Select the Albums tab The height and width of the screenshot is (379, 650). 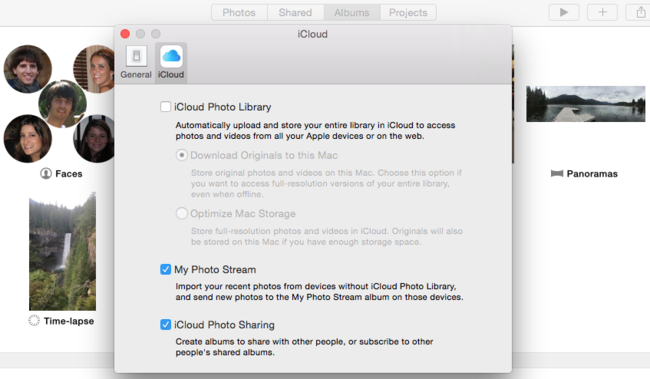352,12
